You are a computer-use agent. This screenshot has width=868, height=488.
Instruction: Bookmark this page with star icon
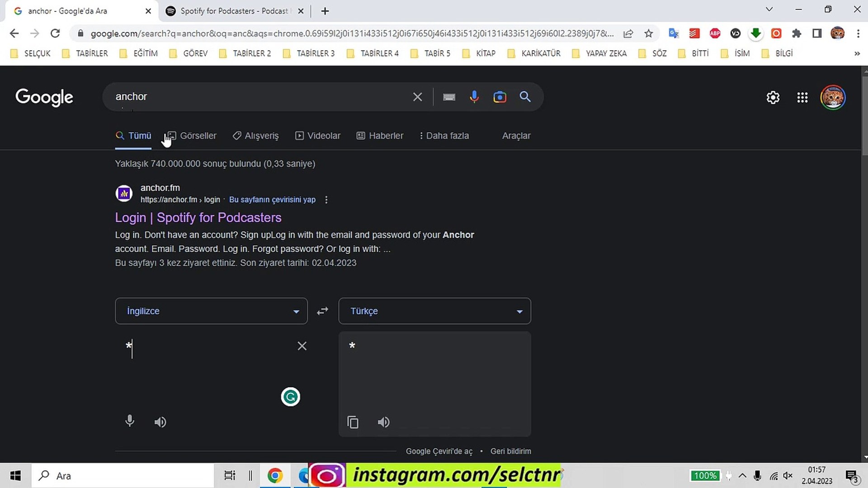[649, 33]
